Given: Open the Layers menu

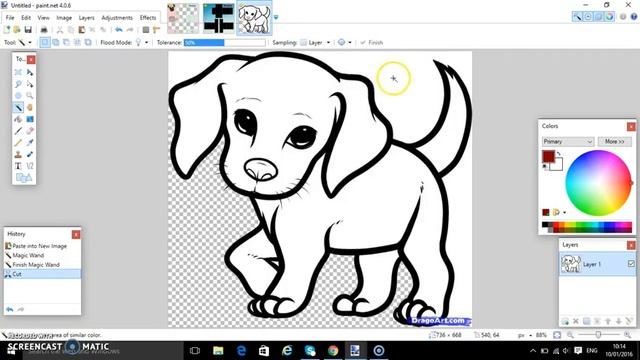Looking at the screenshot, I should click(x=86, y=18).
